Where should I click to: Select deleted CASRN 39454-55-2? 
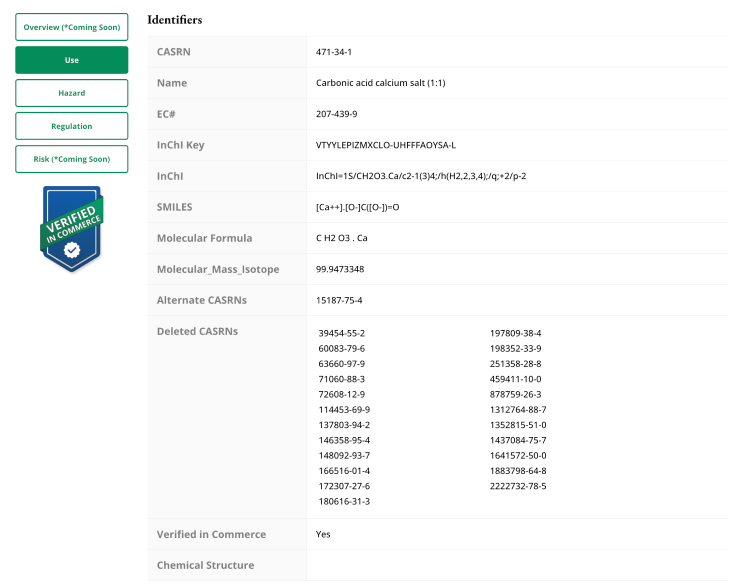point(342,333)
